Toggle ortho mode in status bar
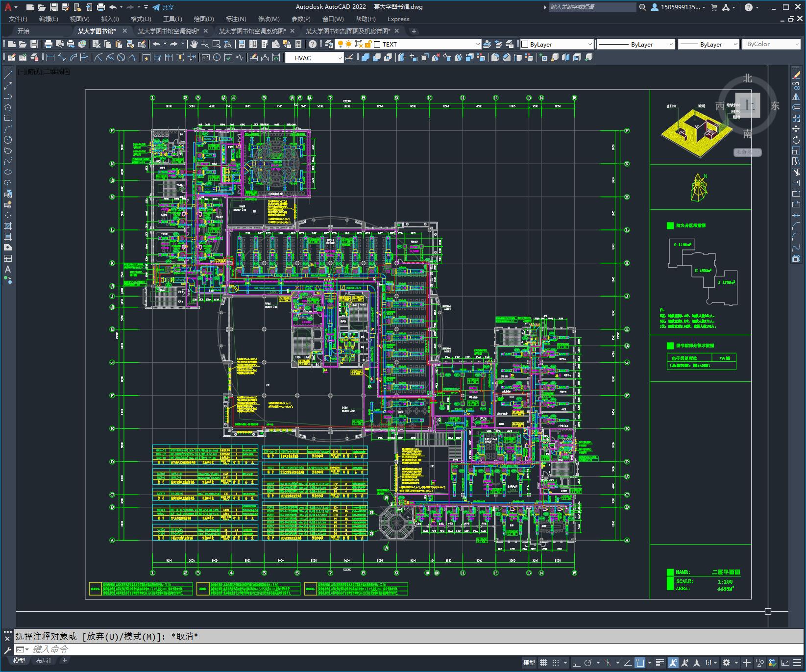The height and width of the screenshot is (672, 806). [577, 663]
